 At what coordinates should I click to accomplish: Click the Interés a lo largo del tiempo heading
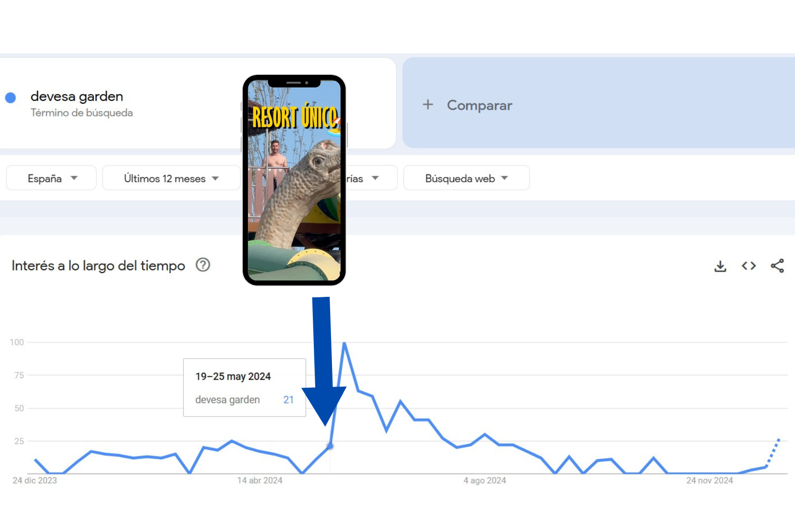[98, 266]
